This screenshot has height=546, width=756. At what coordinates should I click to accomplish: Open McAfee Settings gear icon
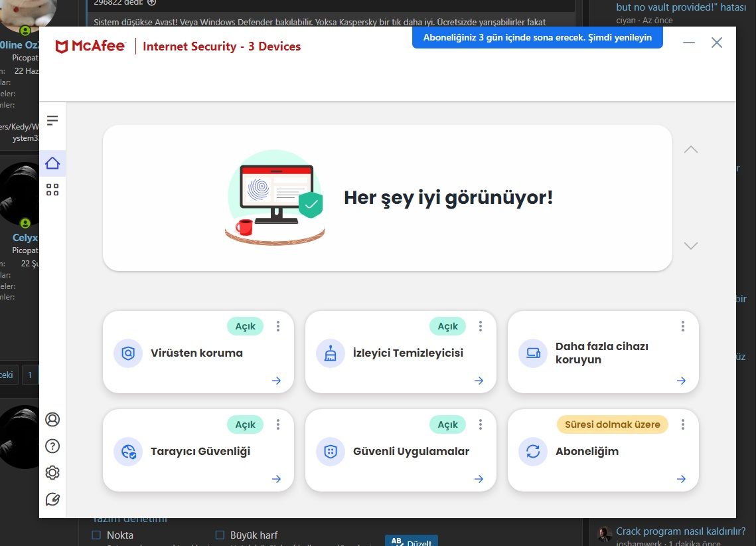(x=52, y=473)
